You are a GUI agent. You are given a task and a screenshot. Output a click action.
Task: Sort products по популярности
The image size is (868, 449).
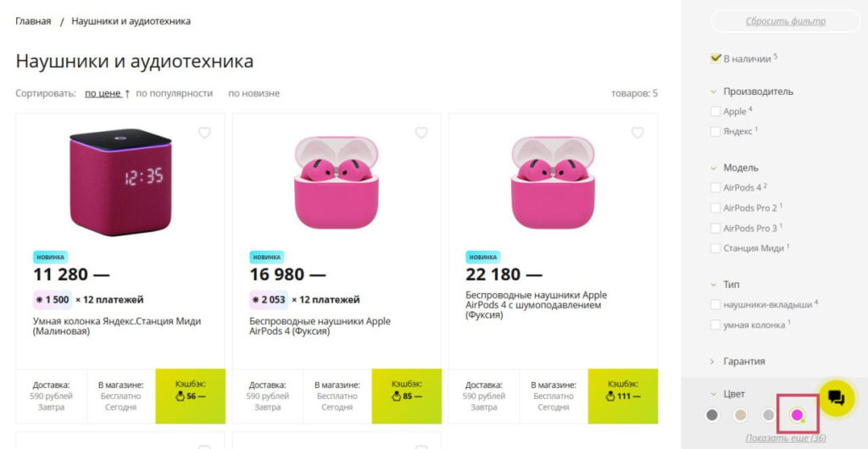pos(174,93)
